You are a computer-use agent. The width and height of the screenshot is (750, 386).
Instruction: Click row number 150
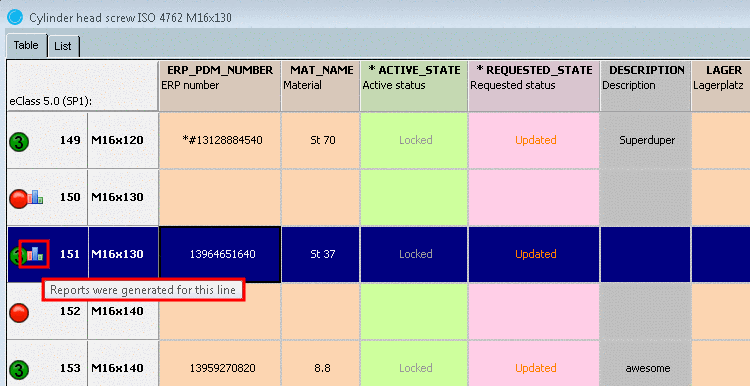(x=70, y=197)
